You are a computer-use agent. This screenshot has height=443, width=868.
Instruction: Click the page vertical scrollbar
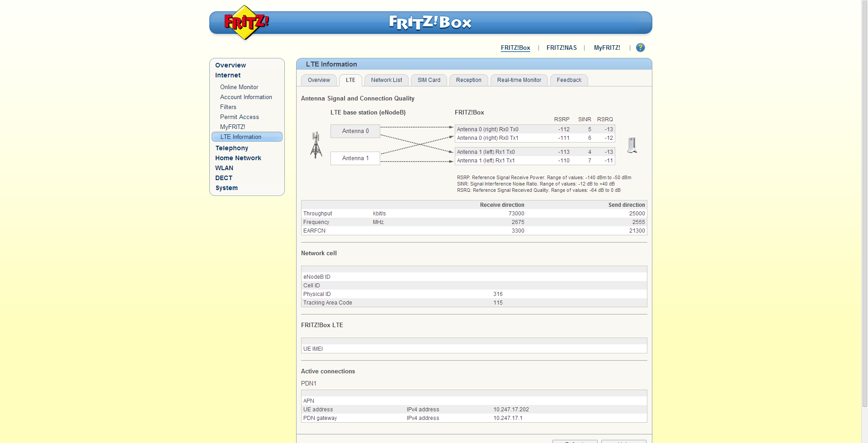[864, 204]
